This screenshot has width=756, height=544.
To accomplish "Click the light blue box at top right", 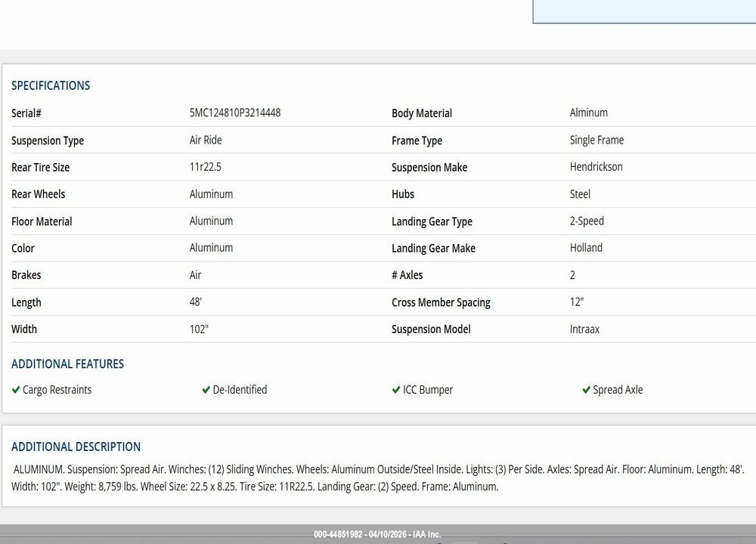I will point(644,11).
